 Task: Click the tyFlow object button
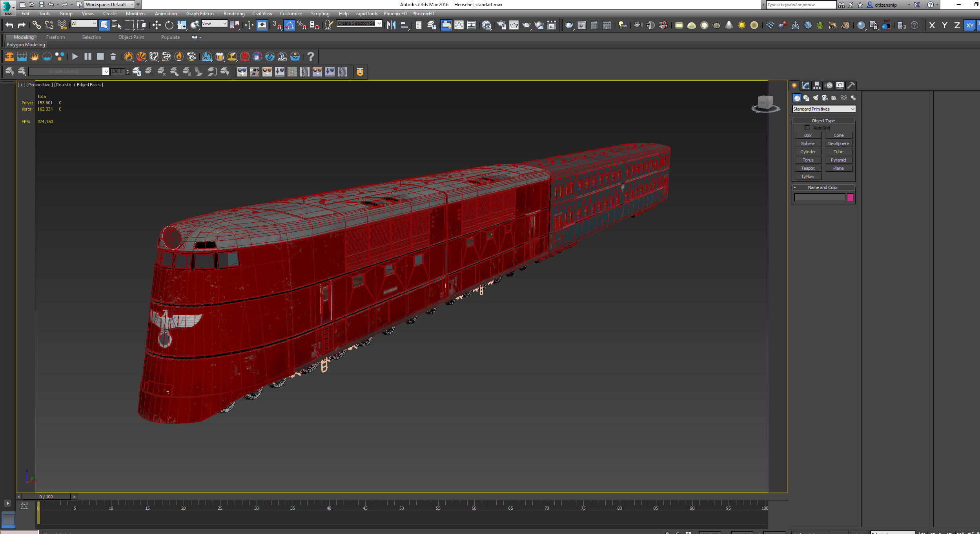coord(808,176)
